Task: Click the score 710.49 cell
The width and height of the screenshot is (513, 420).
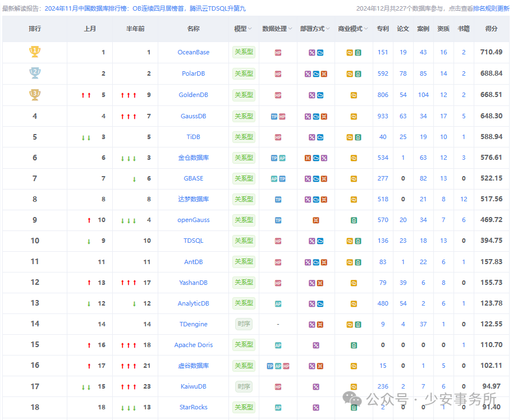Action: point(492,52)
